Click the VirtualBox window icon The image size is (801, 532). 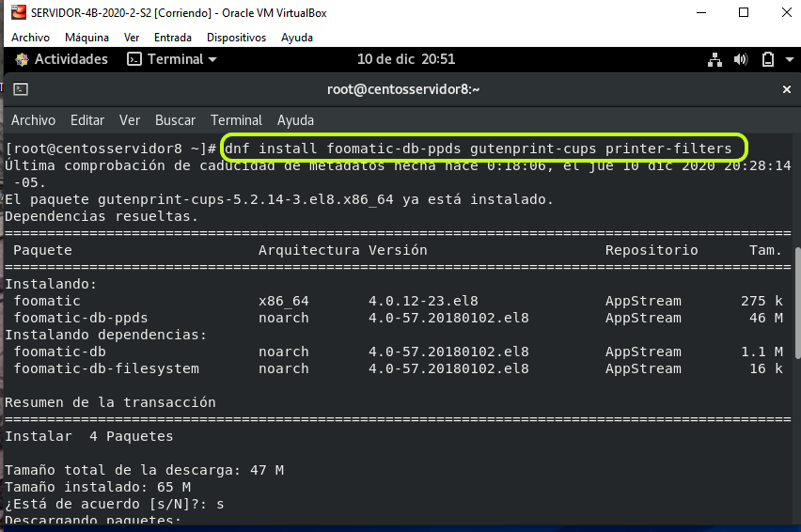[x=19, y=12]
